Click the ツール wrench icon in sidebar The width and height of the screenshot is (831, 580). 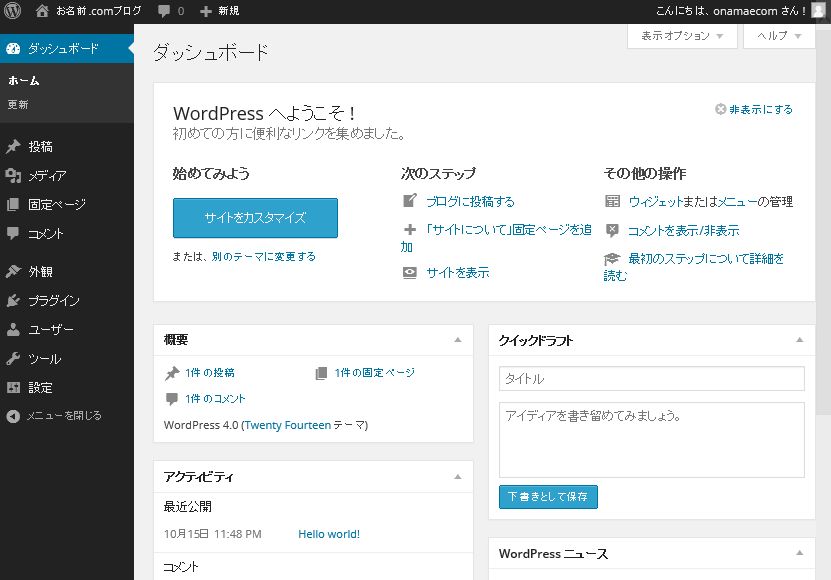point(13,358)
